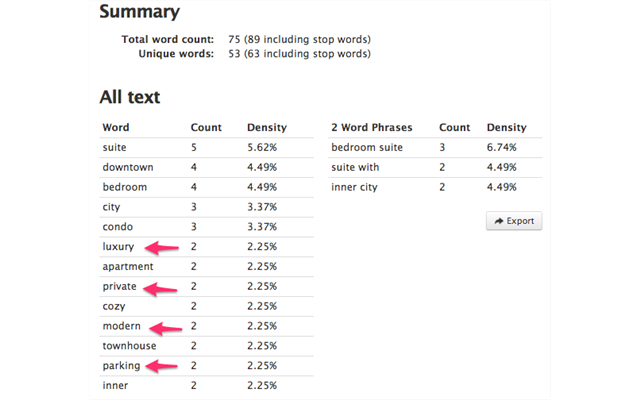Select the Summary heading
Viewport: 640px width, 400px height.
[x=139, y=13]
